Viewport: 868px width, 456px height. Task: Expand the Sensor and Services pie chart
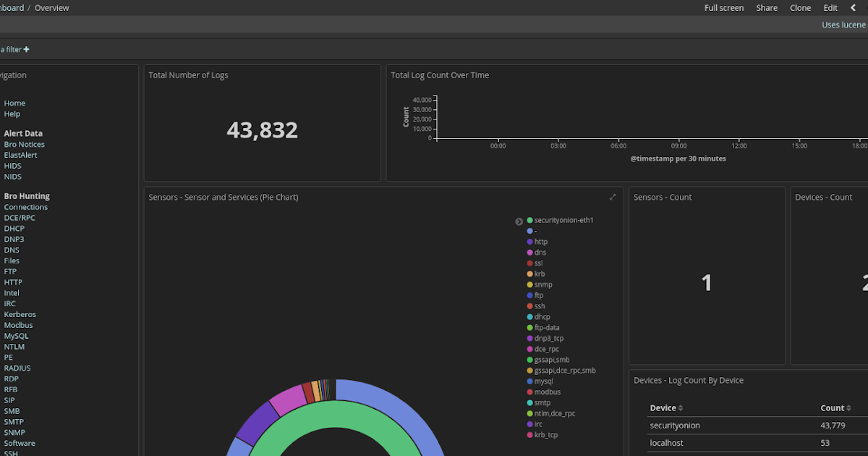click(x=612, y=196)
